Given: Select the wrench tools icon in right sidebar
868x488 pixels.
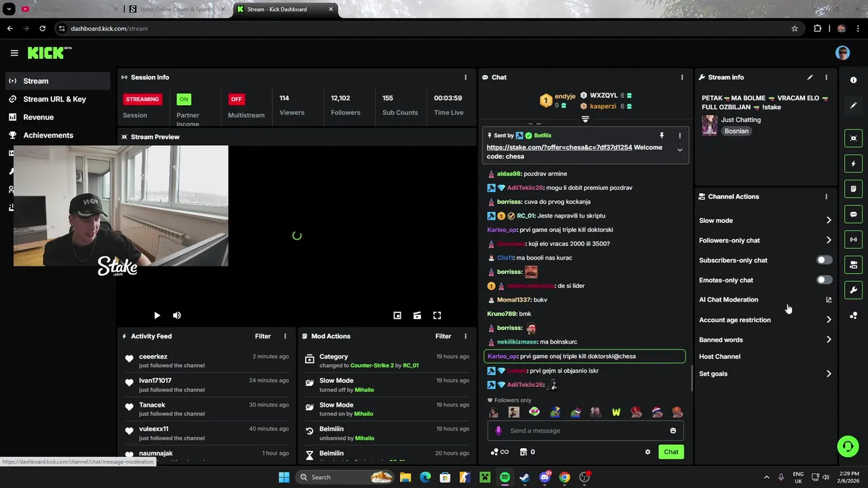Looking at the screenshot, I should (x=853, y=290).
